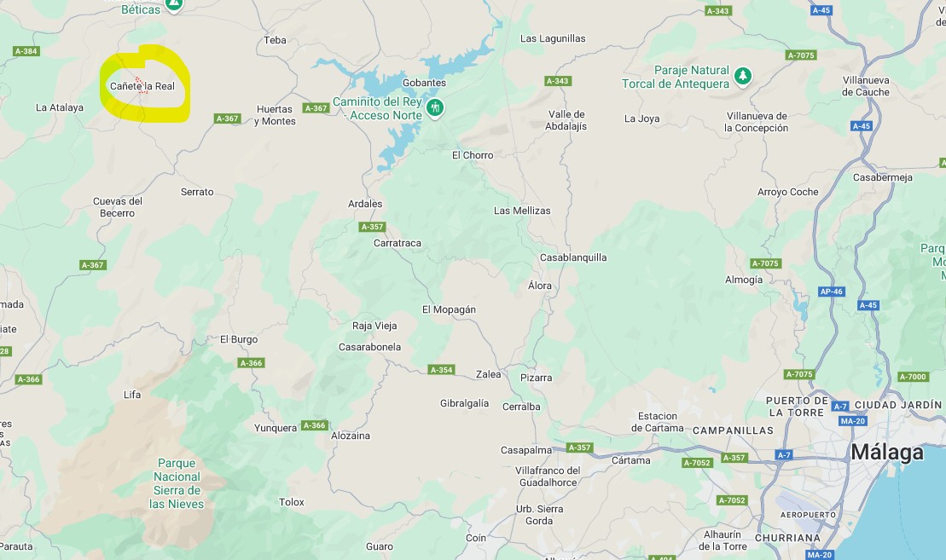This screenshot has width=946, height=560.
Task: Click the Álora town label
Action: 539,286
